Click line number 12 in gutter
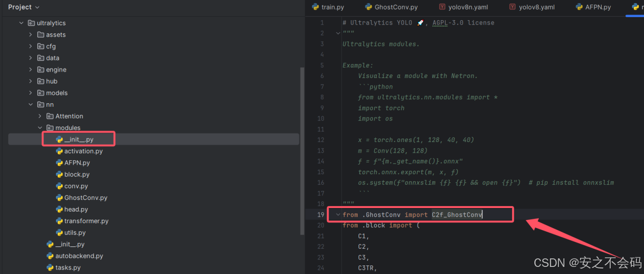644x274 pixels. (320, 140)
